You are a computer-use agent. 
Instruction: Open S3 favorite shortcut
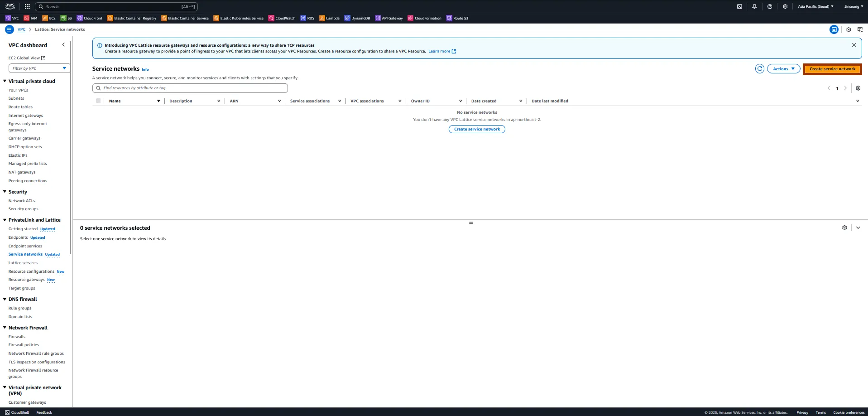[x=66, y=18]
